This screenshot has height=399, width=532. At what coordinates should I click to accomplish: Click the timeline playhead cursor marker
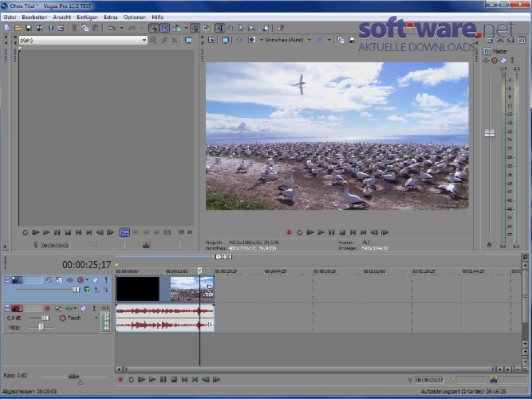point(199,271)
